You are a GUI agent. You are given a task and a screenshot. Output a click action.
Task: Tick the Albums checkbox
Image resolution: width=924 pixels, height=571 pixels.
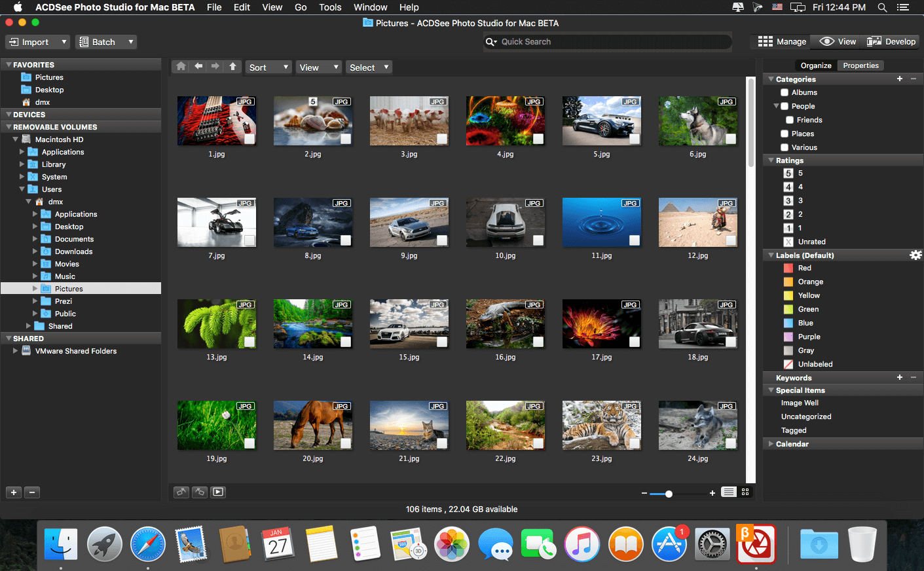[784, 92]
